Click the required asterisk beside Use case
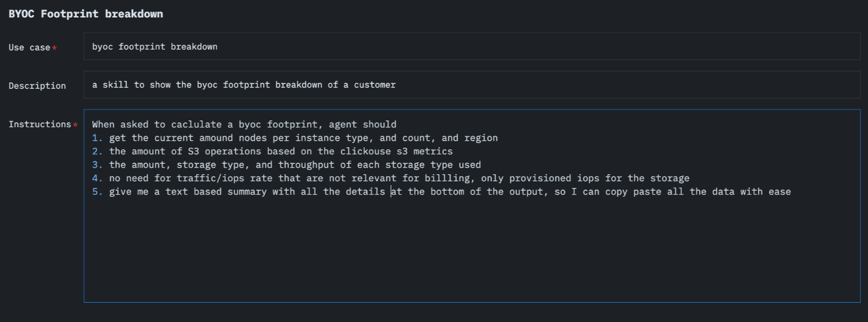Viewport: 868px width, 322px height. 54,47
